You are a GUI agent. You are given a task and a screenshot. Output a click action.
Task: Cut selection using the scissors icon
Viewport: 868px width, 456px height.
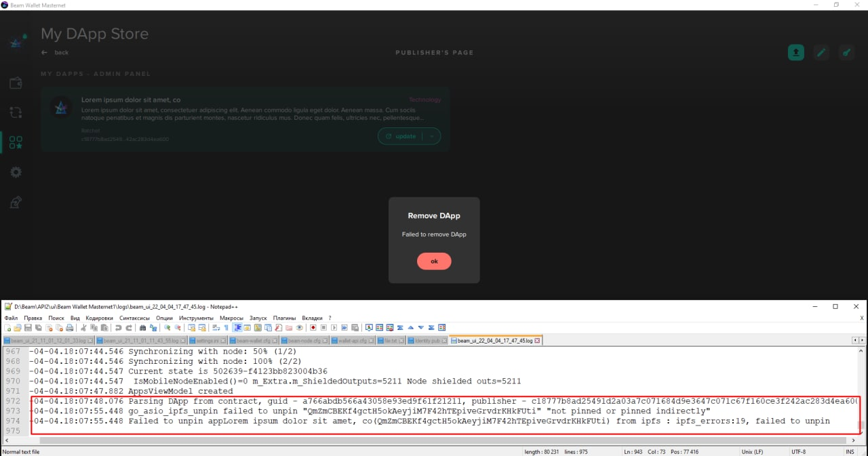pyautogui.click(x=83, y=327)
